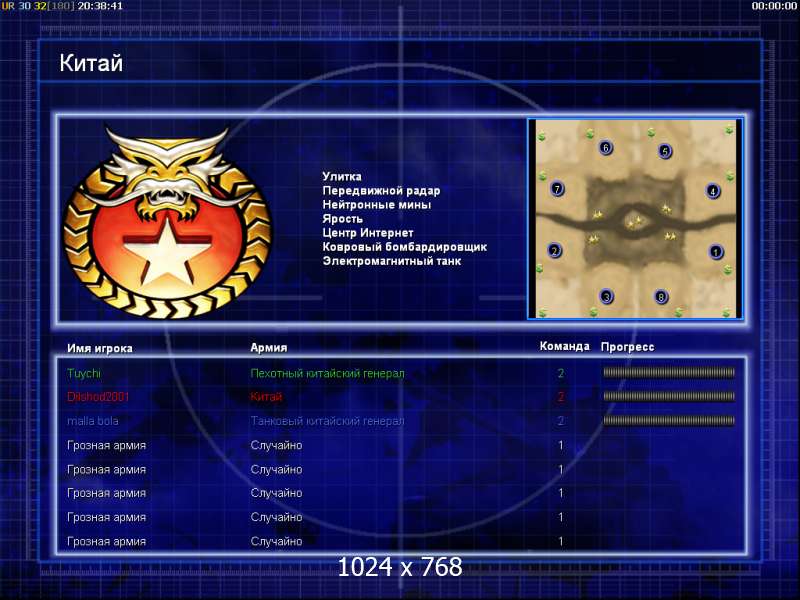Image resolution: width=800 pixels, height=600 pixels.
Task: Click team number in malla bola row
Action: [x=561, y=421]
